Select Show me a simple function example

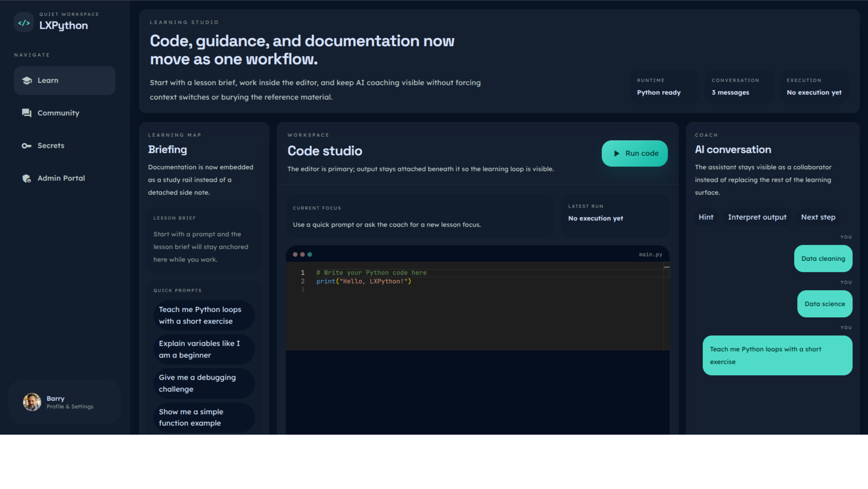click(x=204, y=417)
